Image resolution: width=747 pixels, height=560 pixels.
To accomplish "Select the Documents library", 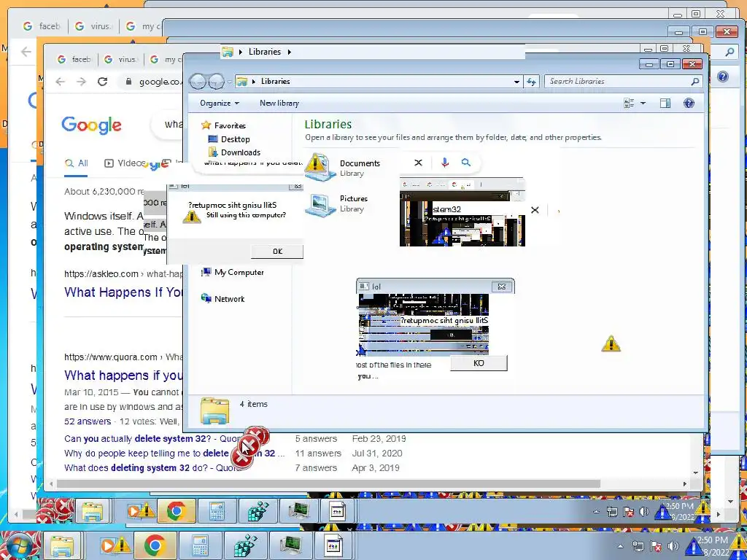I will [x=343, y=168].
